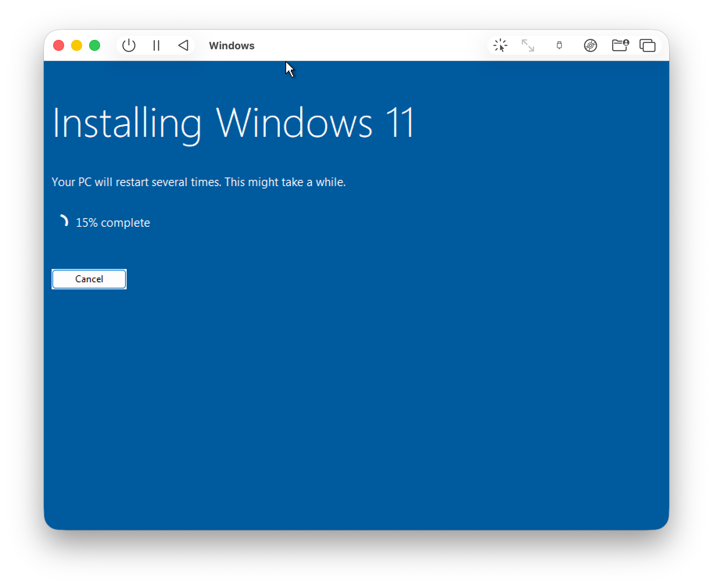This screenshot has height=588, width=713.
Task: Click the external displays icon
Action: click(x=647, y=45)
